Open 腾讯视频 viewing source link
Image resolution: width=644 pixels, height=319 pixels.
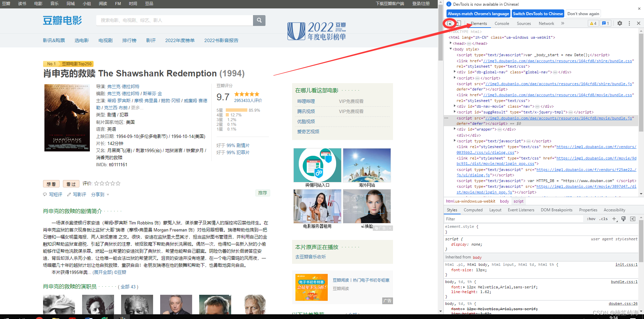pyautogui.click(x=306, y=111)
